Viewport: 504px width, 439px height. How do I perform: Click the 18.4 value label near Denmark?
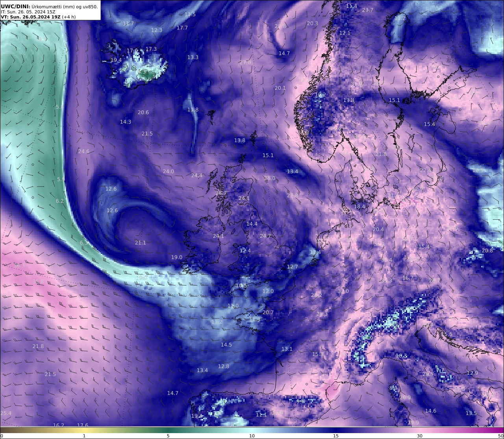(x=359, y=207)
